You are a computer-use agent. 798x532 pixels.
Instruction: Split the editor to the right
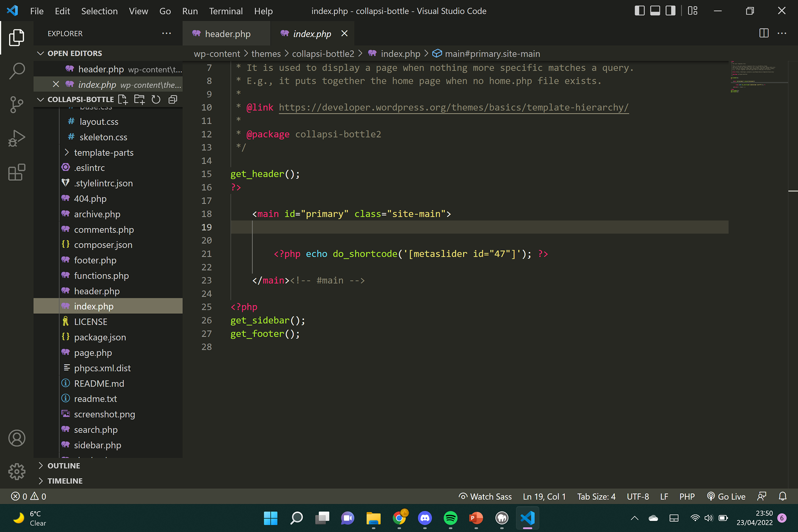(764, 33)
